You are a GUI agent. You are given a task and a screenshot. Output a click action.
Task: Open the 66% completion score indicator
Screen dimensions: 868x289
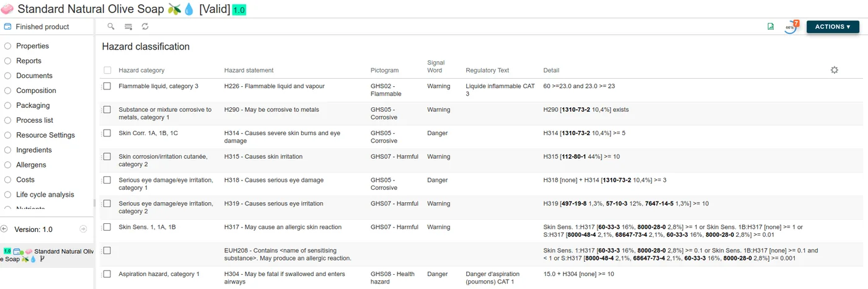pos(790,27)
